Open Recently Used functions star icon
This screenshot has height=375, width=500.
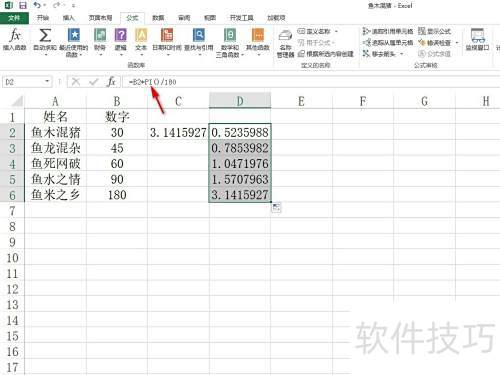coord(74,35)
